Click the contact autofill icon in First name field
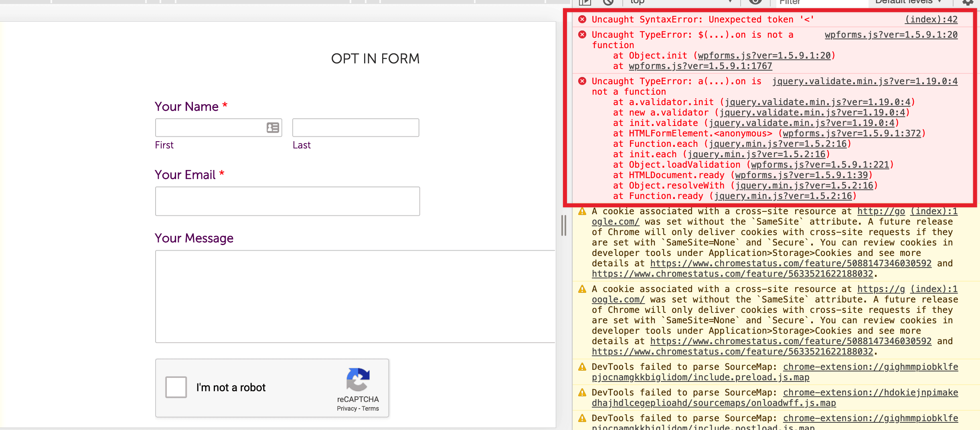Screen dimensions: 980x430 click(x=273, y=128)
